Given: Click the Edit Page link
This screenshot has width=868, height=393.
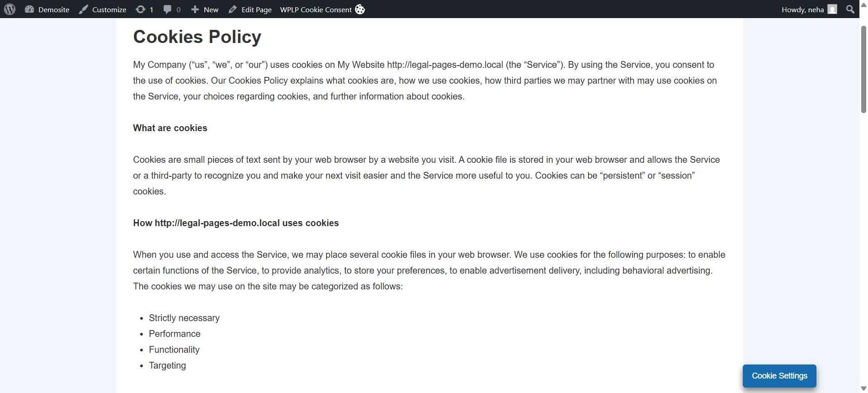Looking at the screenshot, I should tap(256, 9).
